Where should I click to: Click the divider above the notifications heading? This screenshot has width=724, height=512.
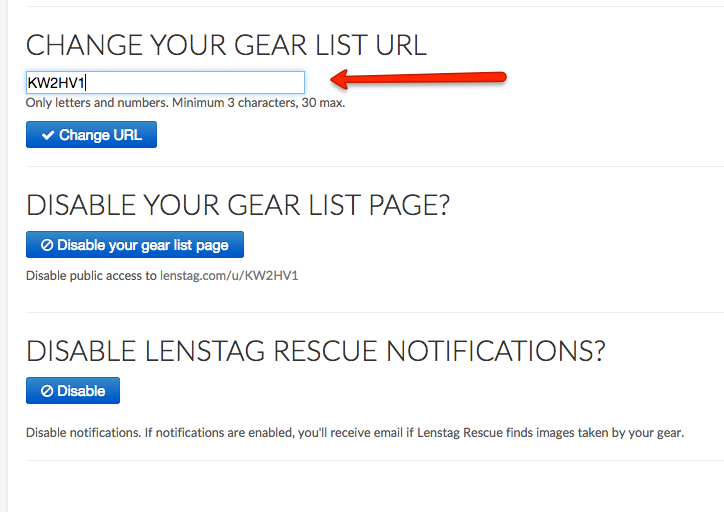[370, 312]
